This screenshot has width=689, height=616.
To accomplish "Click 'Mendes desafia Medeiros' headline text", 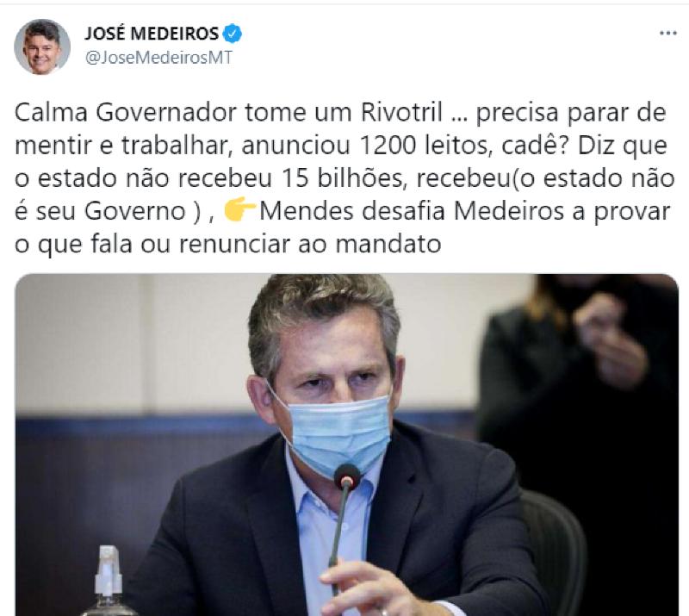I will pyautogui.click(x=412, y=211).
